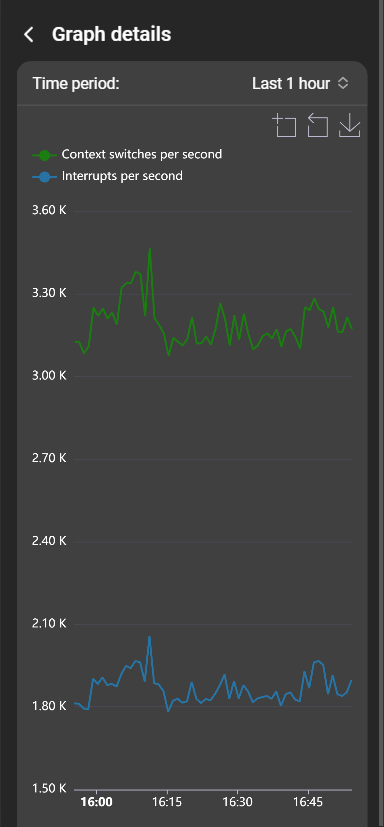Click the highest peak of green line

pyautogui.click(x=150, y=248)
